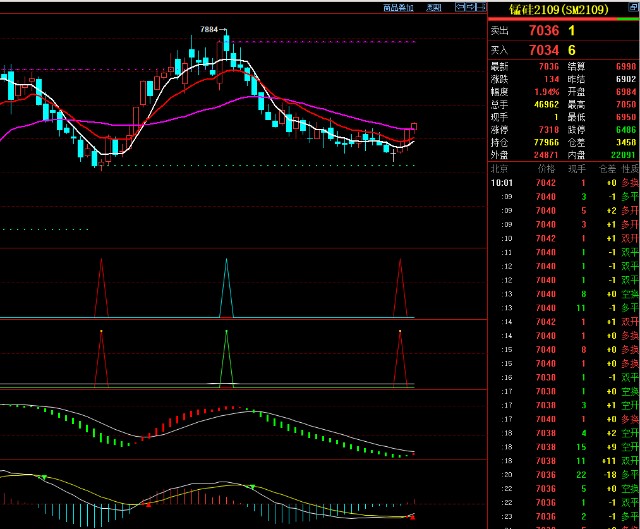Click the 商品叠加 overlay link
Viewport: 640px width, 529px height.
[398, 7]
